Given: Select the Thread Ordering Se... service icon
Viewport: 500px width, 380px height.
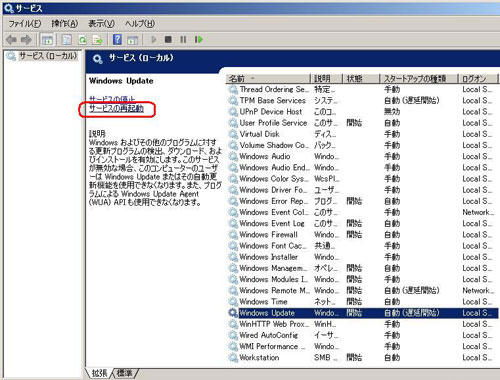Looking at the screenshot, I should pos(233,89).
